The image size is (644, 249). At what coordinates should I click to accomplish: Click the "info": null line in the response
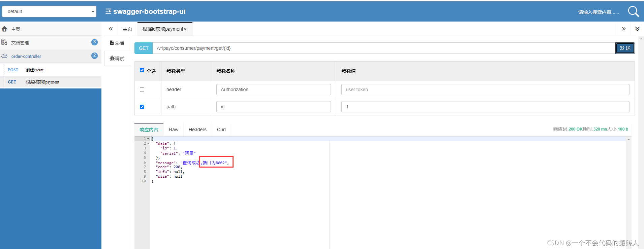[x=170, y=172]
